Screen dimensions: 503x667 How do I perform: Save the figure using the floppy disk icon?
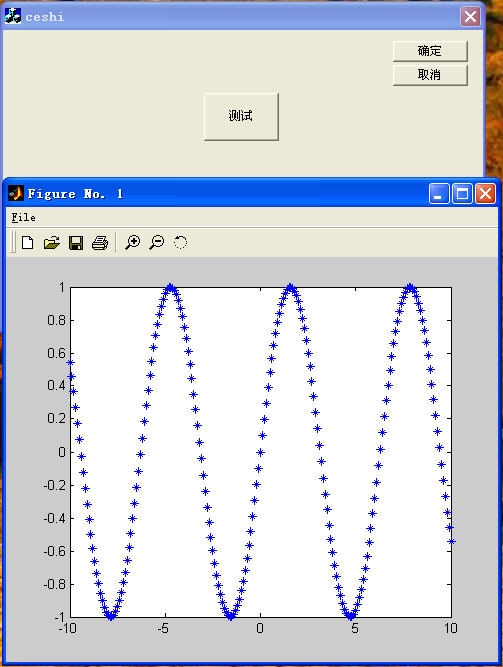tap(76, 243)
